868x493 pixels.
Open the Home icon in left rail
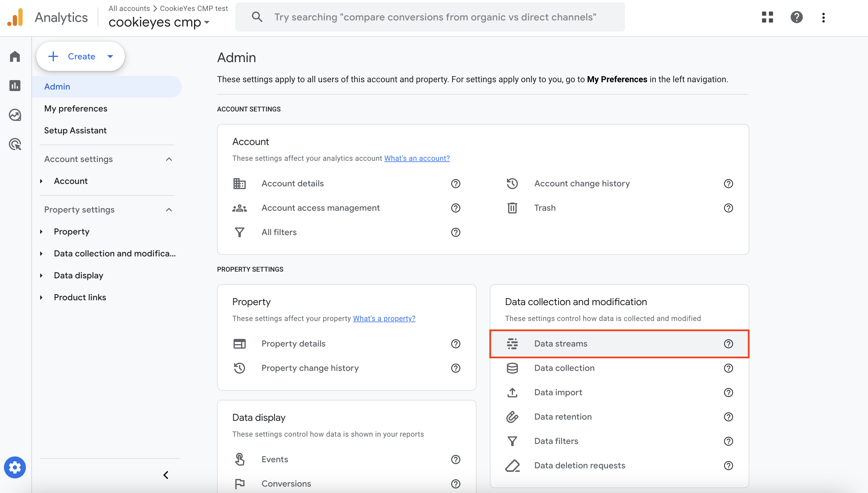pos(15,56)
